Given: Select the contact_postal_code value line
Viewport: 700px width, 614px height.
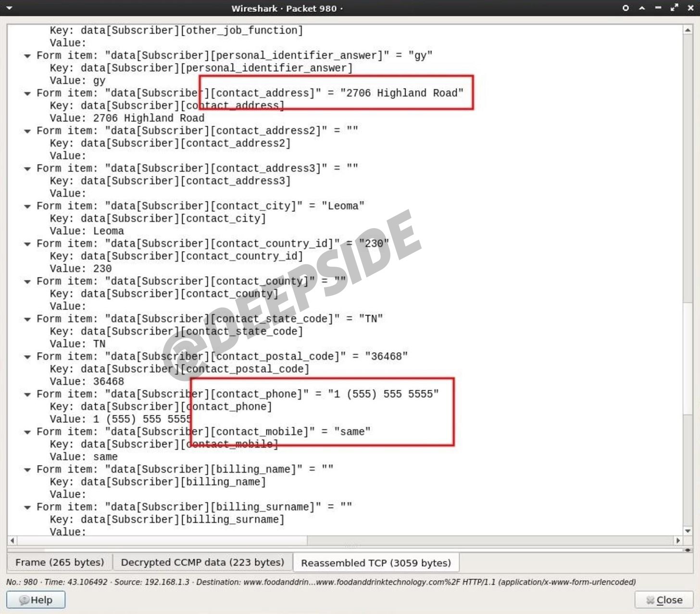Looking at the screenshot, I should 87,381.
